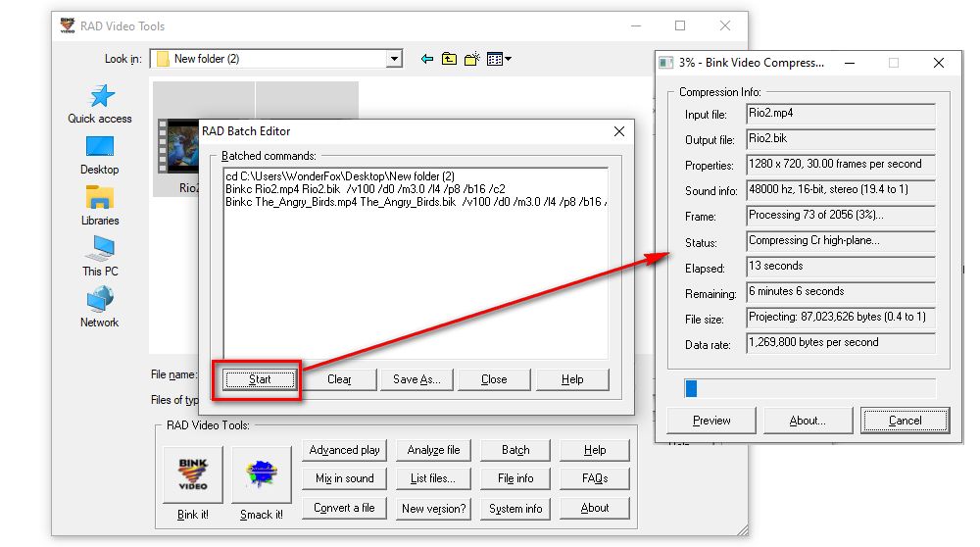Screen dimensions: 980x547
Task: Click RAD Video Tools title bar icon
Action: tap(68, 25)
